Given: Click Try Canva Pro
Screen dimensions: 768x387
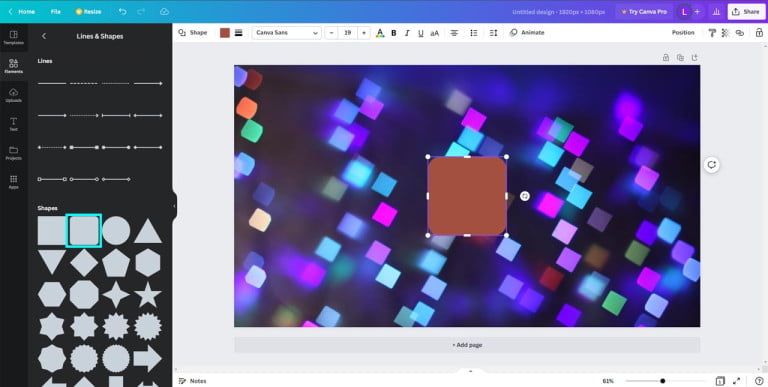Looking at the screenshot, I should pos(644,11).
